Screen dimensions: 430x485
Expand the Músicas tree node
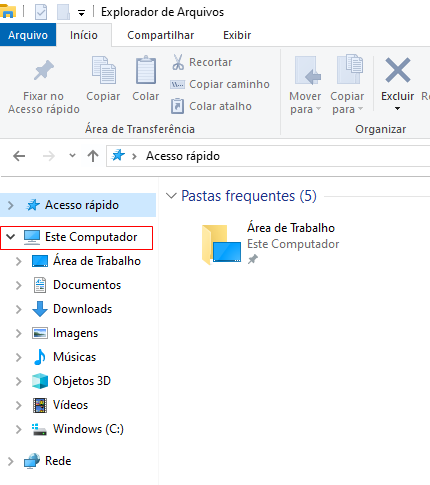point(19,357)
